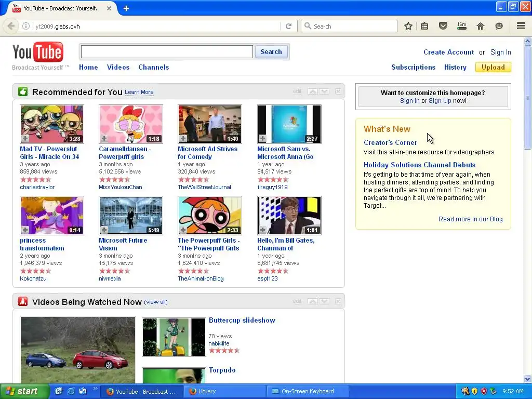Add Microsoft Future Vision video to queue

point(104,230)
